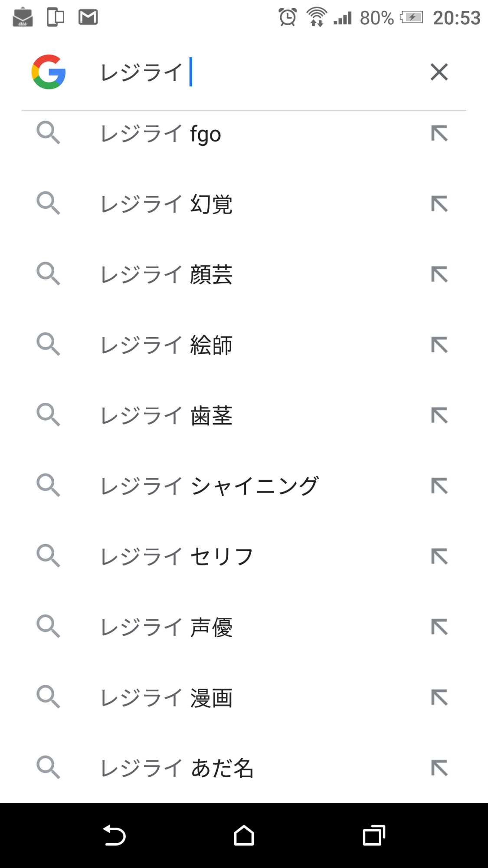Screen dimensions: 488x868
Task: Insert レジライ 幻覚 suggestion using arrow
Action: coord(439,204)
